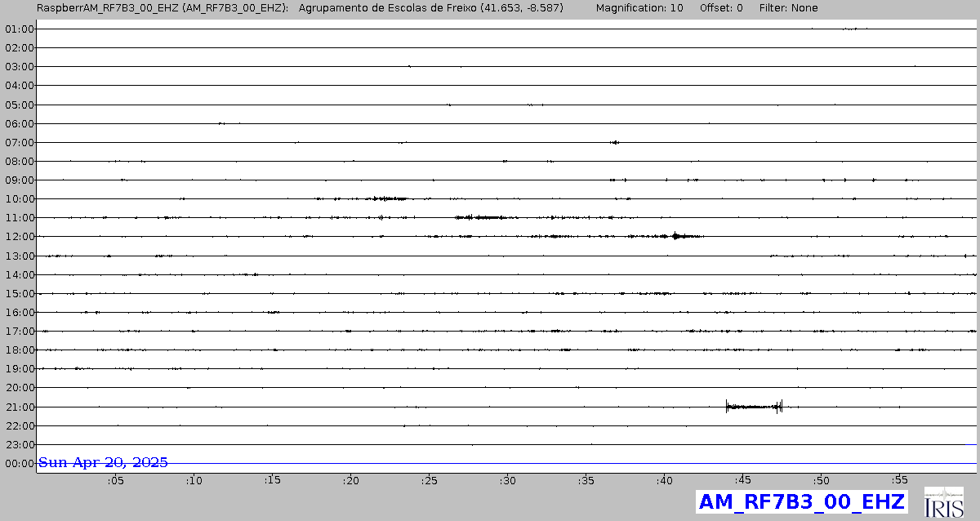Click the :20 minute axis label
This screenshot has width=980, height=521.
point(350,480)
